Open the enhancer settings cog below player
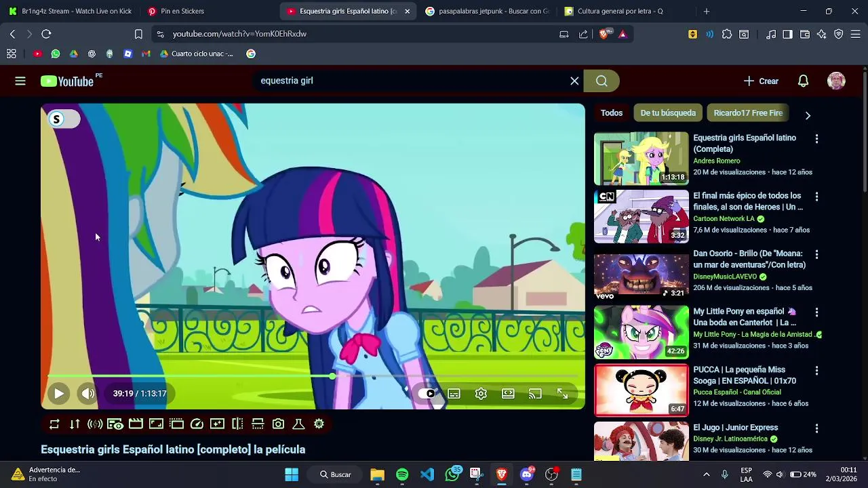This screenshot has height=488, width=868. pos(319,424)
